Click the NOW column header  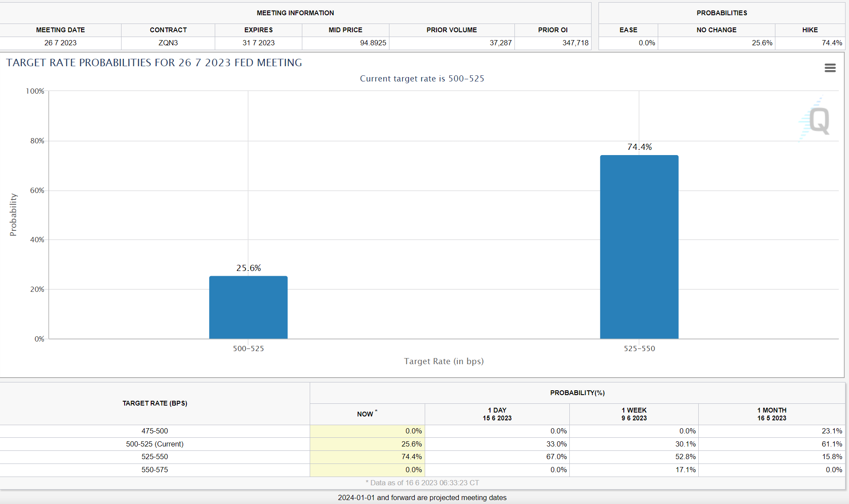click(x=367, y=414)
